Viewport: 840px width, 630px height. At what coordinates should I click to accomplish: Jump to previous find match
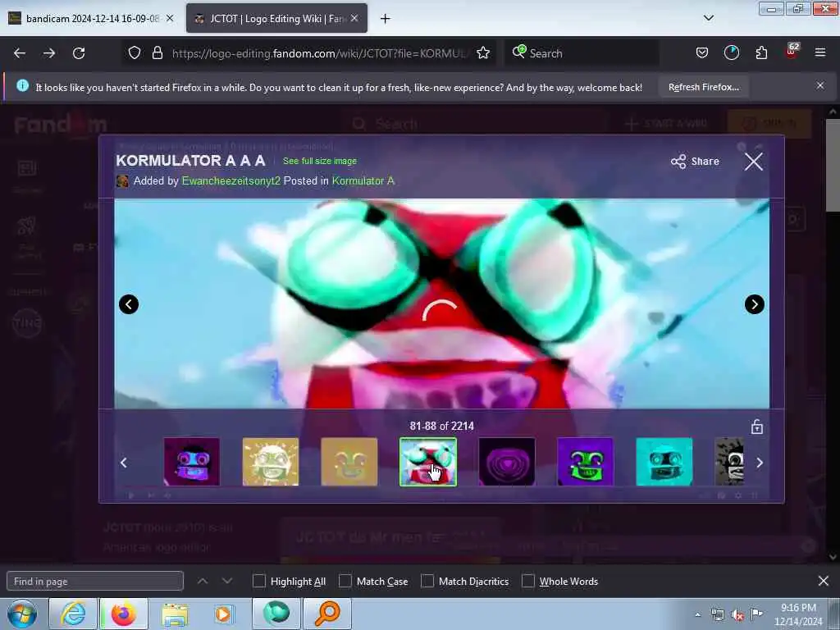pyautogui.click(x=203, y=581)
